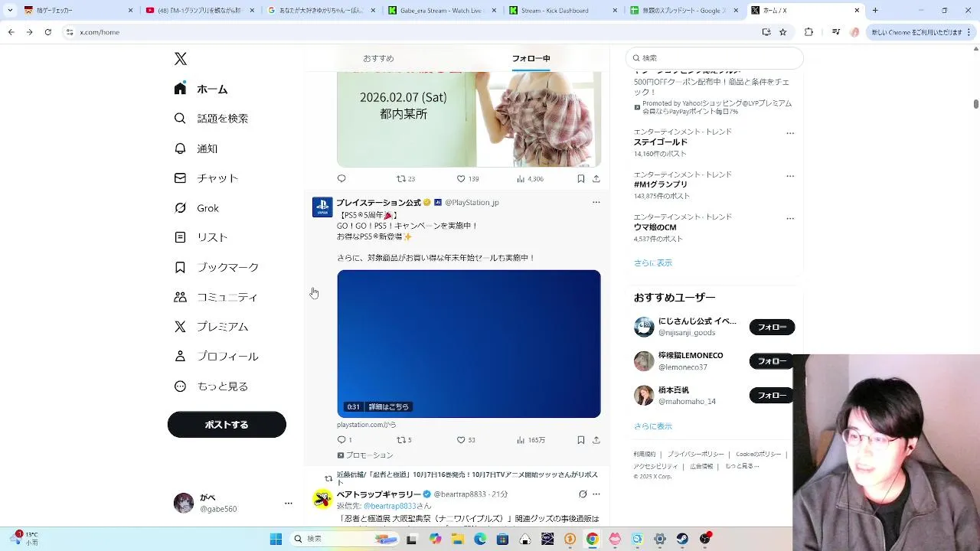Click the X 検索 search field
The height and width of the screenshot is (551, 980).
[x=714, y=58]
